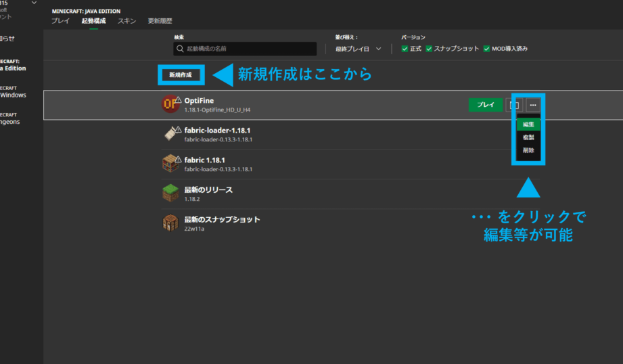Select 編集 in the context menu
Screen dimensions: 623x364
tap(528, 124)
